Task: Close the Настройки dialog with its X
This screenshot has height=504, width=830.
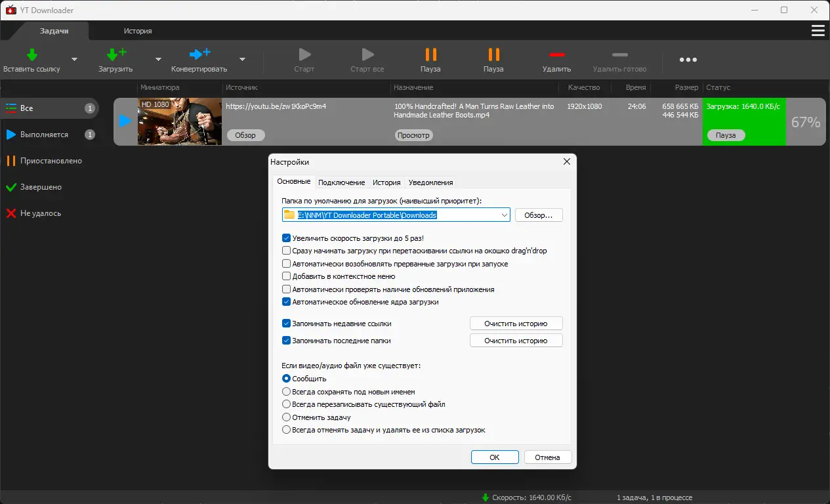Action: [567, 162]
